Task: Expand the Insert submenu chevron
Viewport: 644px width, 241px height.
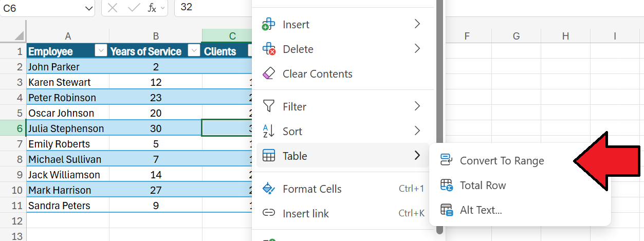Action: (x=417, y=24)
